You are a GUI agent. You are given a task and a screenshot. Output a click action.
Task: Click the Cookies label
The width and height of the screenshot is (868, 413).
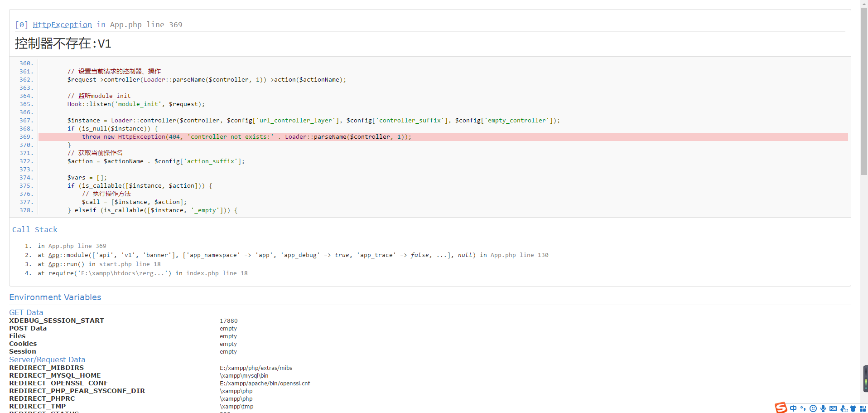(23, 344)
